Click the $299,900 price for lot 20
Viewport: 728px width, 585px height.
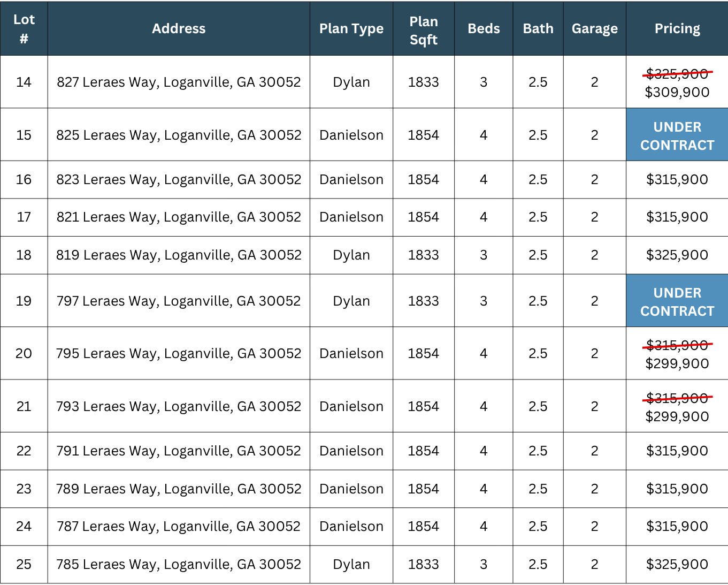pyautogui.click(x=677, y=363)
